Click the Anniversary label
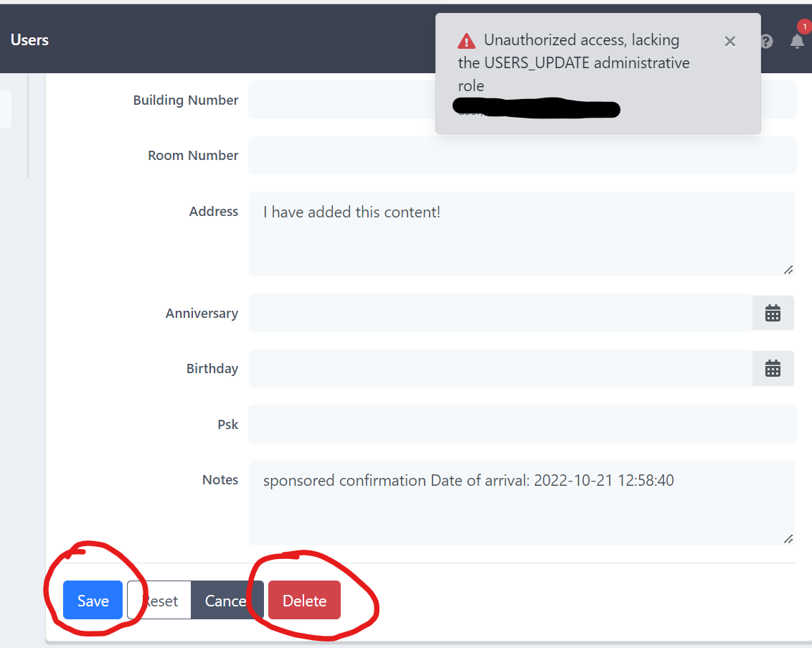 tap(202, 314)
